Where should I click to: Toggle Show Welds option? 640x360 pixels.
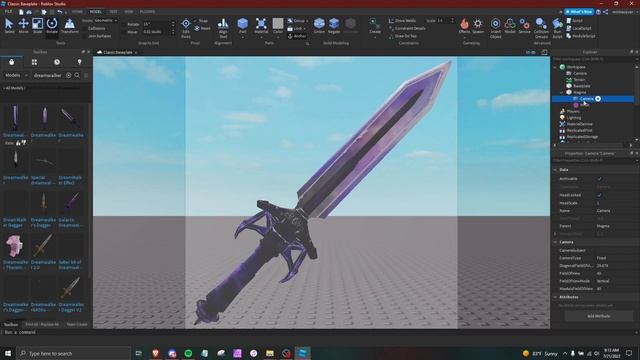(x=402, y=20)
